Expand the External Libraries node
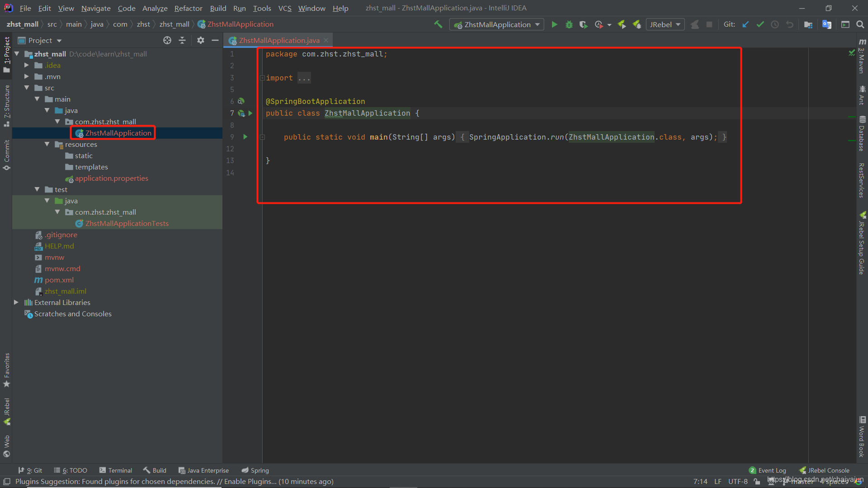This screenshot has width=868, height=488. [16, 302]
